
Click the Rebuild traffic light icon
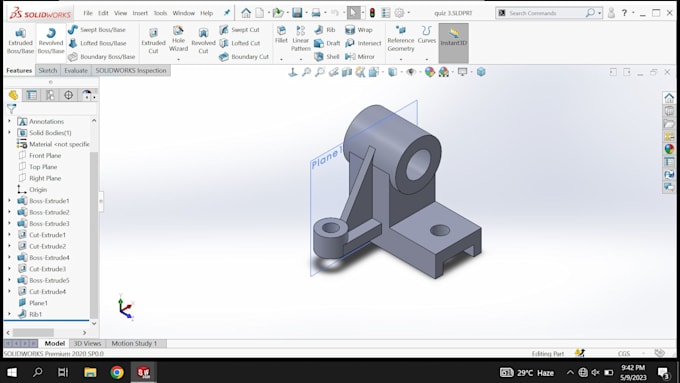(372, 13)
